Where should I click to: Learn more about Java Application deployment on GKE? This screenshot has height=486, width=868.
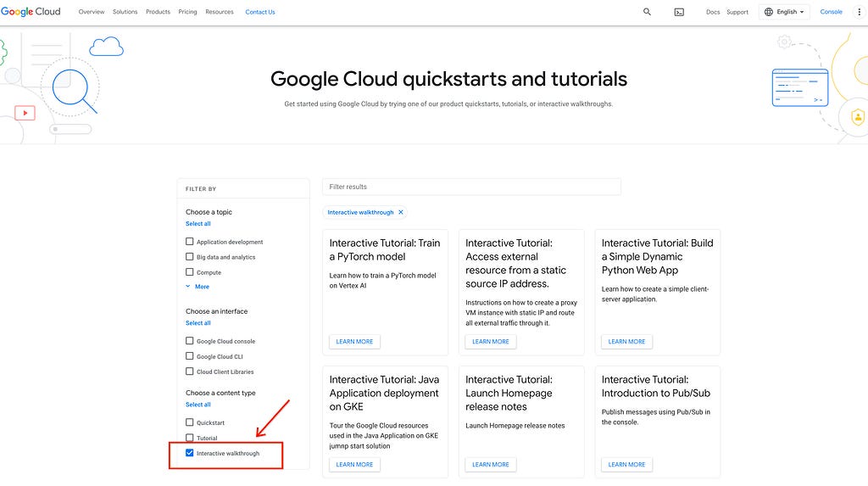point(354,465)
